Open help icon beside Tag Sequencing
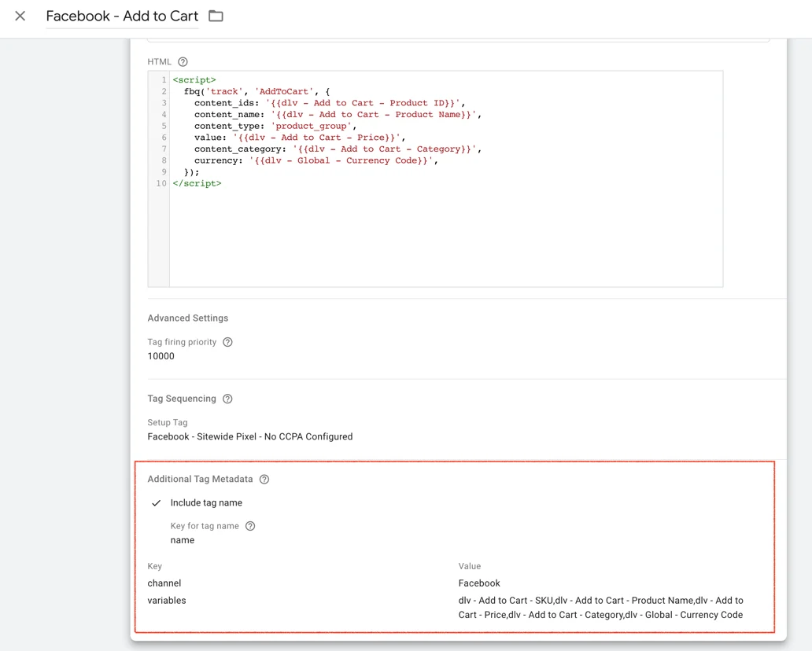The width and height of the screenshot is (812, 651). point(227,399)
